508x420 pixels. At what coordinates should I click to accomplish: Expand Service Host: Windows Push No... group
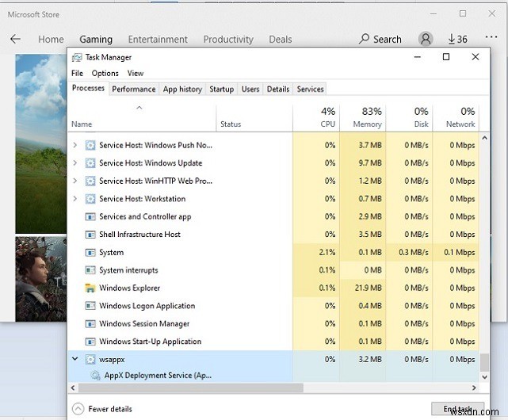74,145
